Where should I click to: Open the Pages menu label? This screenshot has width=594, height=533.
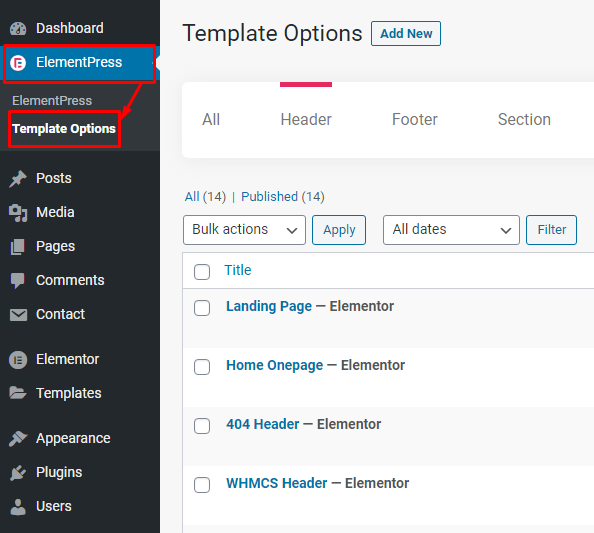pyautogui.click(x=56, y=247)
